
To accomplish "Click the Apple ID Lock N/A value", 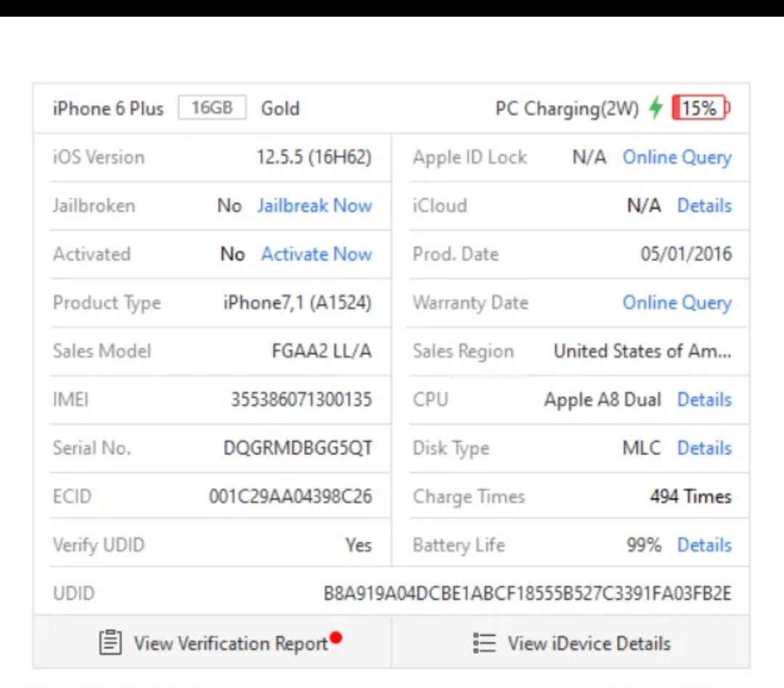I will point(589,157).
